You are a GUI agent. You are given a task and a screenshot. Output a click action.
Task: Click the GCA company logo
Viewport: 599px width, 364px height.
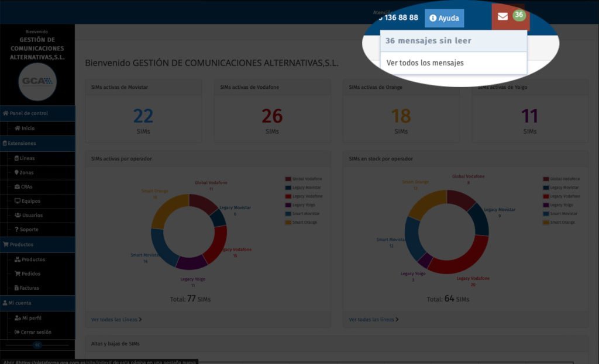pos(37,82)
